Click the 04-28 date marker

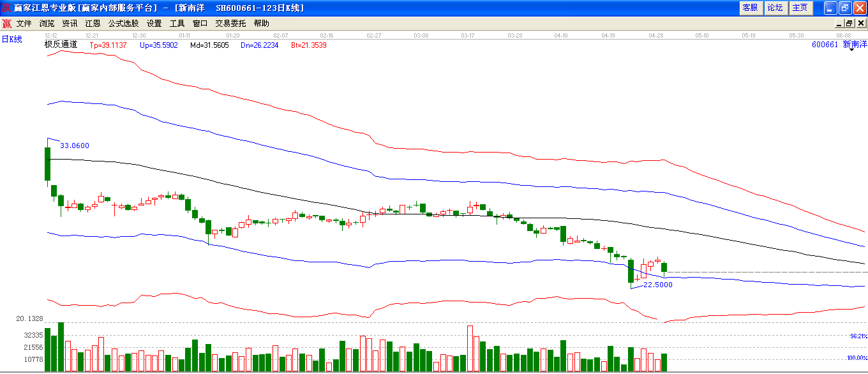tap(656, 35)
